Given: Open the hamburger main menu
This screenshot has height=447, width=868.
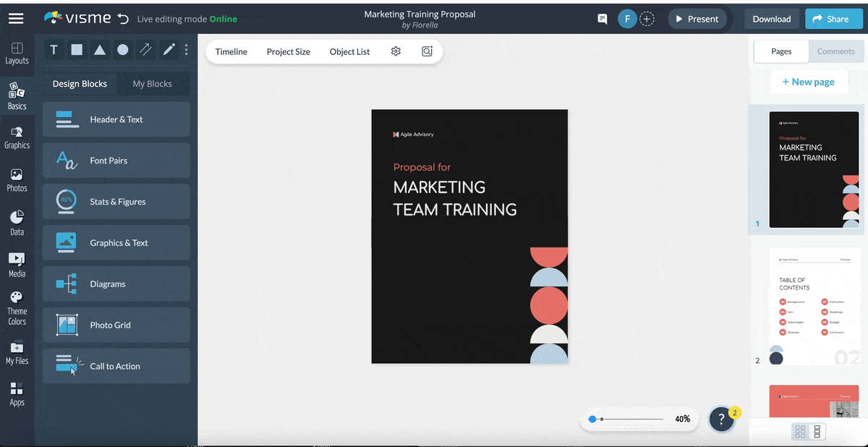Looking at the screenshot, I should (16, 19).
